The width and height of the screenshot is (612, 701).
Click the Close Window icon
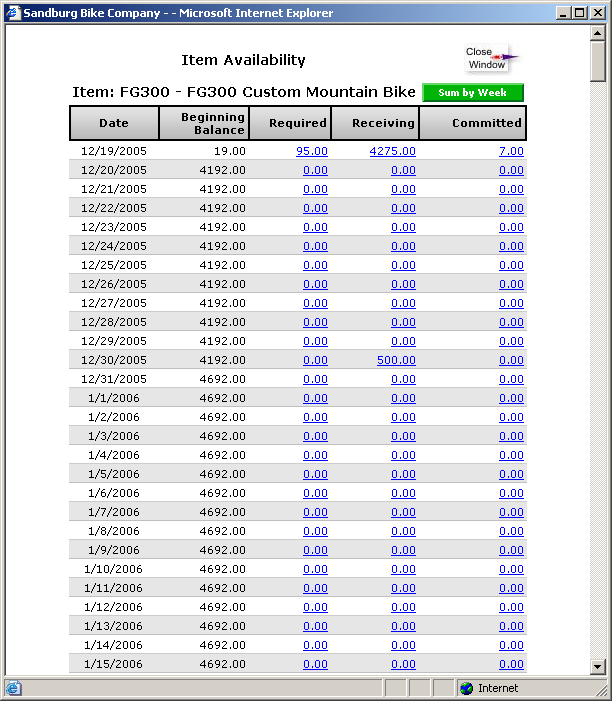pos(488,59)
